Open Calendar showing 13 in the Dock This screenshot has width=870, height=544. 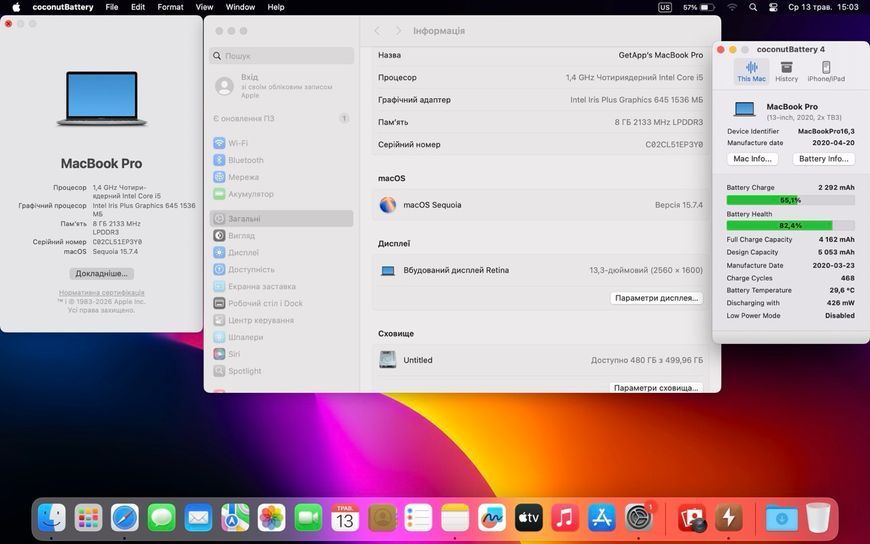coord(345,518)
